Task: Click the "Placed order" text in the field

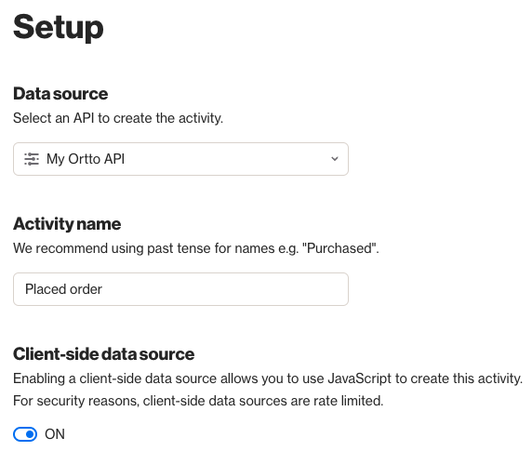Action: [63, 289]
